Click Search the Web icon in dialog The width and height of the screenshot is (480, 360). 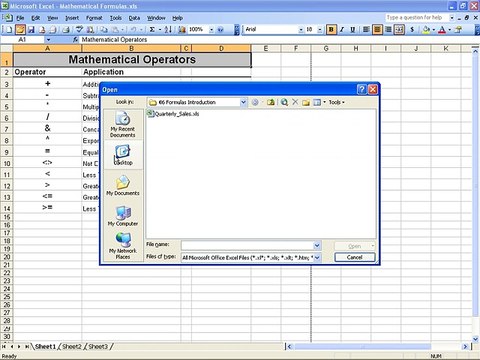coord(284,102)
